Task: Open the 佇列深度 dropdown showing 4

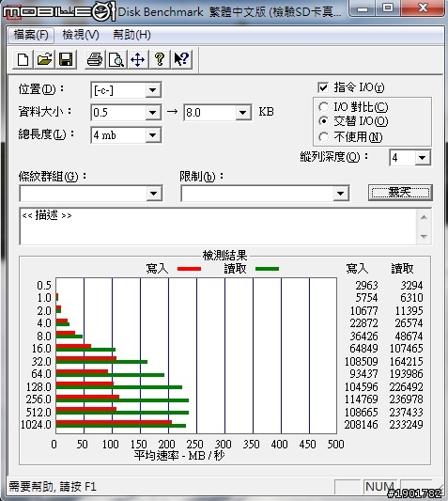Action: (x=422, y=158)
